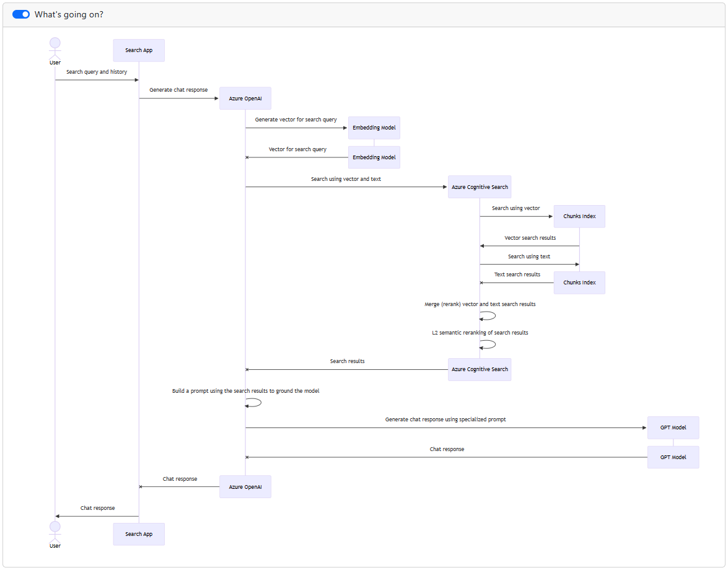Click the upper Chunks Index box

coord(579,216)
